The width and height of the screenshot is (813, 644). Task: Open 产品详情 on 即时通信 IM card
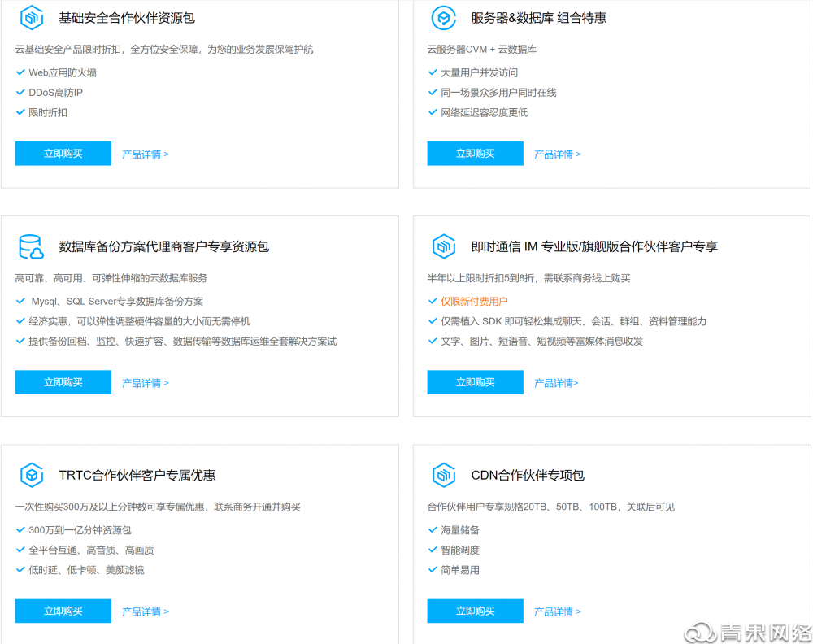pyautogui.click(x=556, y=382)
